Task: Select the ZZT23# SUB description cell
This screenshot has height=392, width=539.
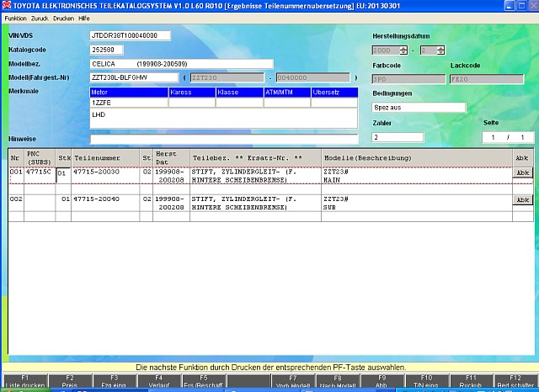Action: click(x=417, y=204)
